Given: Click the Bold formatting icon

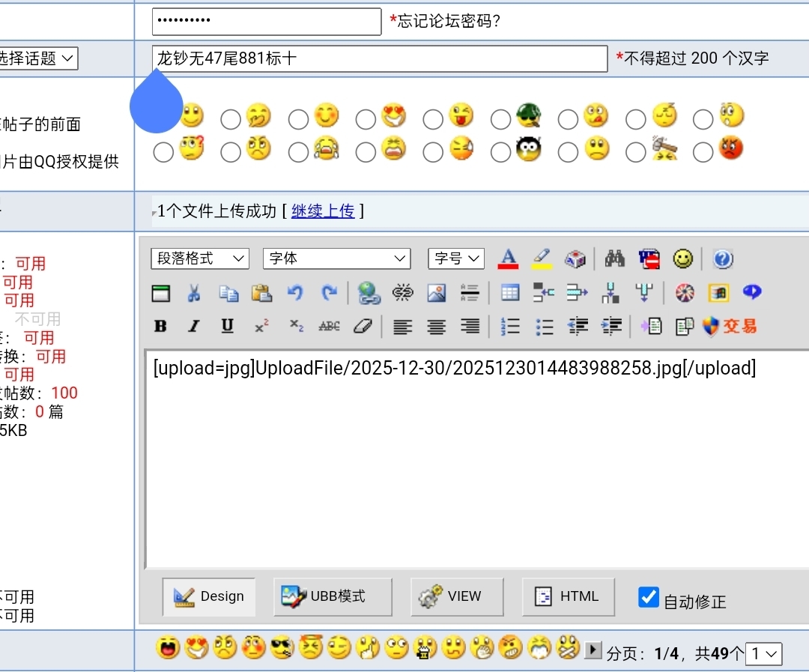Looking at the screenshot, I should click(160, 327).
